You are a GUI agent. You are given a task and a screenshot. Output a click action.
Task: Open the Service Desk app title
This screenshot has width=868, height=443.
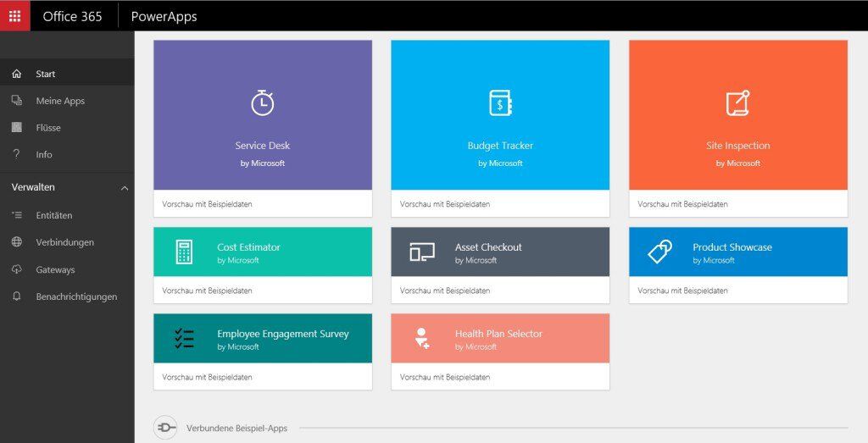263,146
